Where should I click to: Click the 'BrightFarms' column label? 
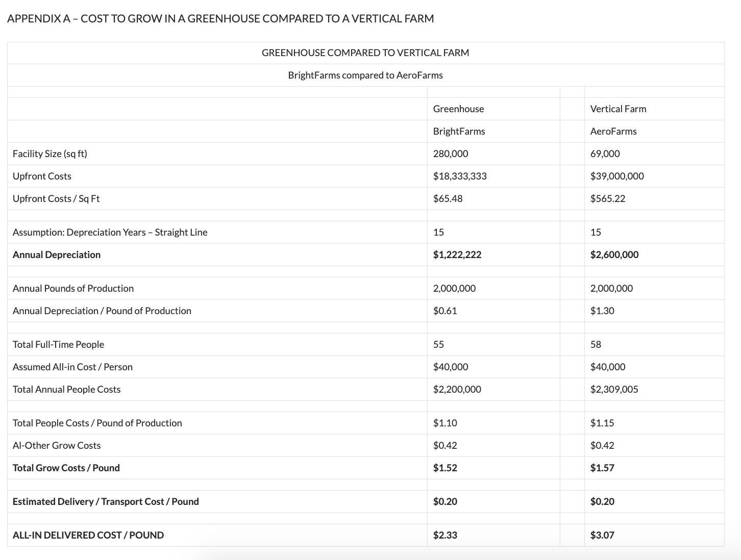(x=459, y=131)
